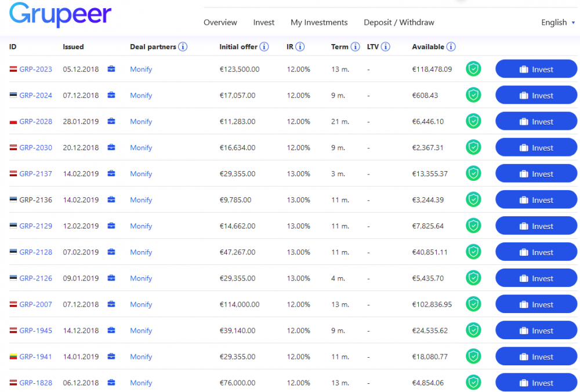This screenshot has width=580, height=392.
Task: Click the LTV info icon
Action: coord(385,46)
